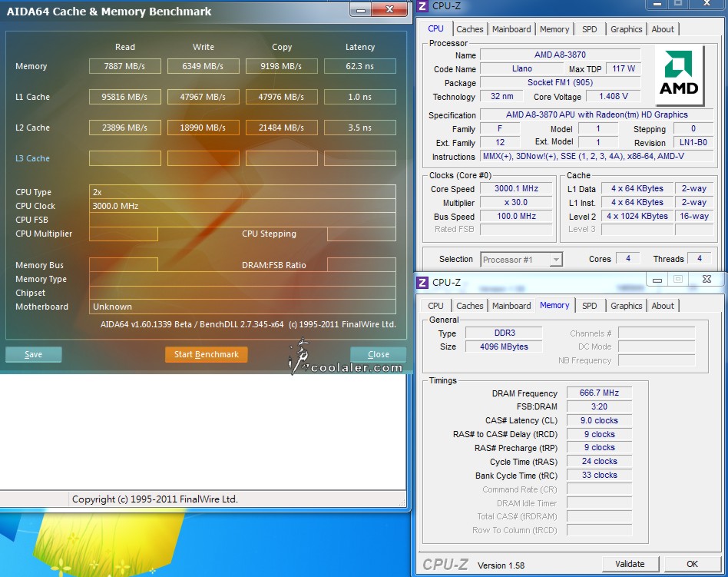Viewport: 728px width, 577px height.
Task: Click the empty L3 Cache Read field
Action: [x=125, y=158]
